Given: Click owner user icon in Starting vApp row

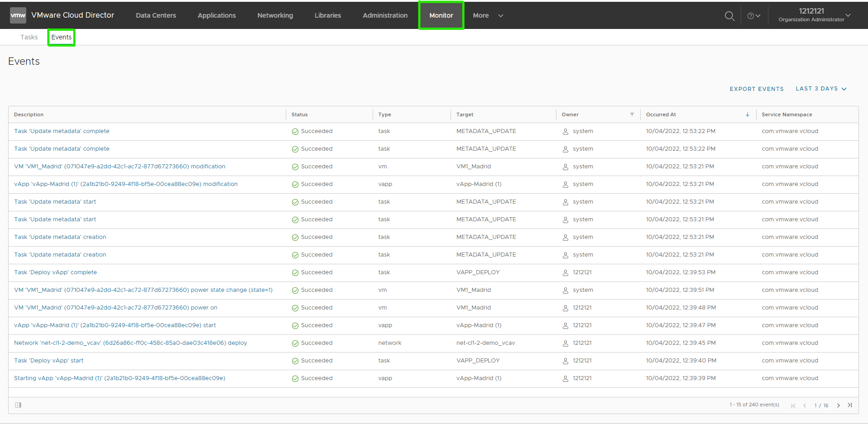Looking at the screenshot, I should coord(566,379).
